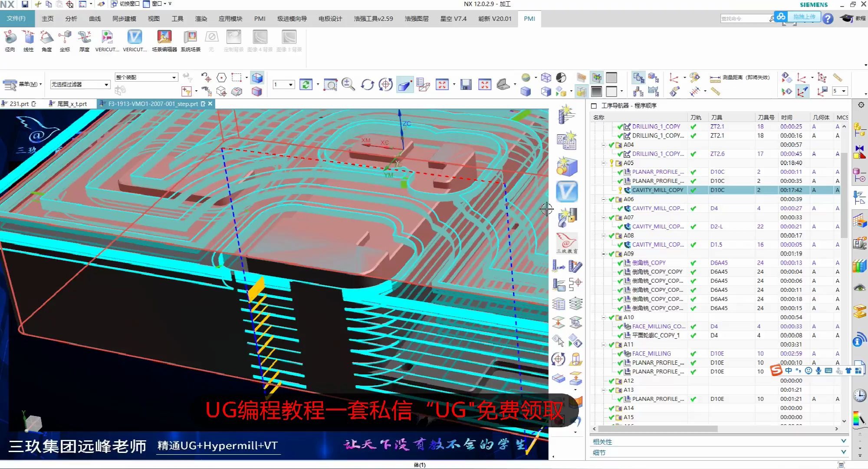Click the Zoom In magnifier icon

click(348, 84)
